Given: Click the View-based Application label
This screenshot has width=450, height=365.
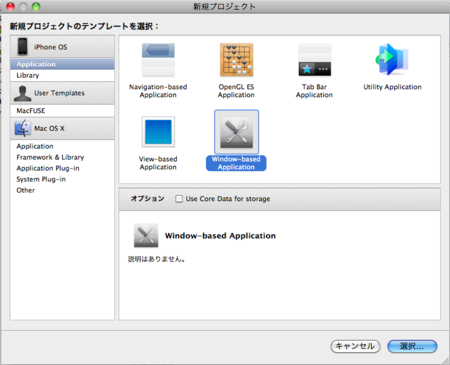Looking at the screenshot, I should [158, 163].
